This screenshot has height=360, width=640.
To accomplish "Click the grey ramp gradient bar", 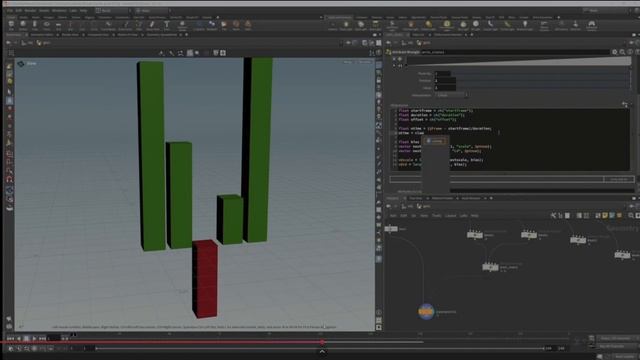I will (518, 62).
